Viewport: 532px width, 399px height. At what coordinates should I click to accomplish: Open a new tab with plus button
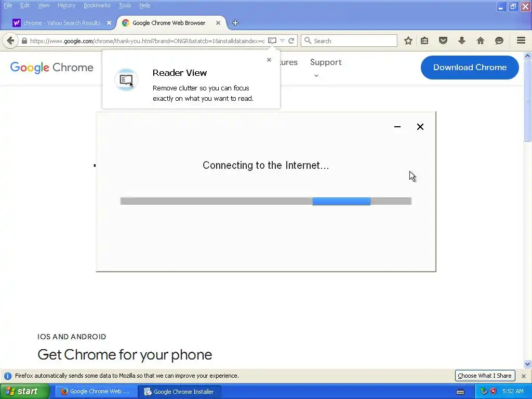[x=235, y=23]
